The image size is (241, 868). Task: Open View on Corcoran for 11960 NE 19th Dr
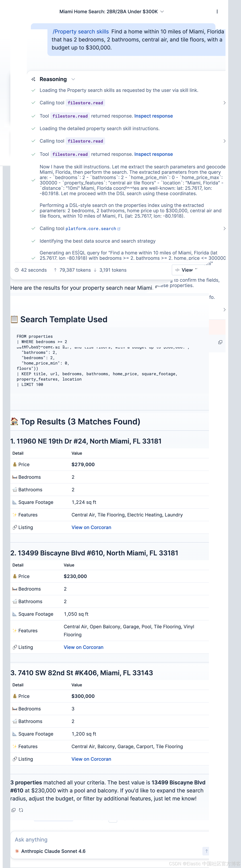(91, 527)
